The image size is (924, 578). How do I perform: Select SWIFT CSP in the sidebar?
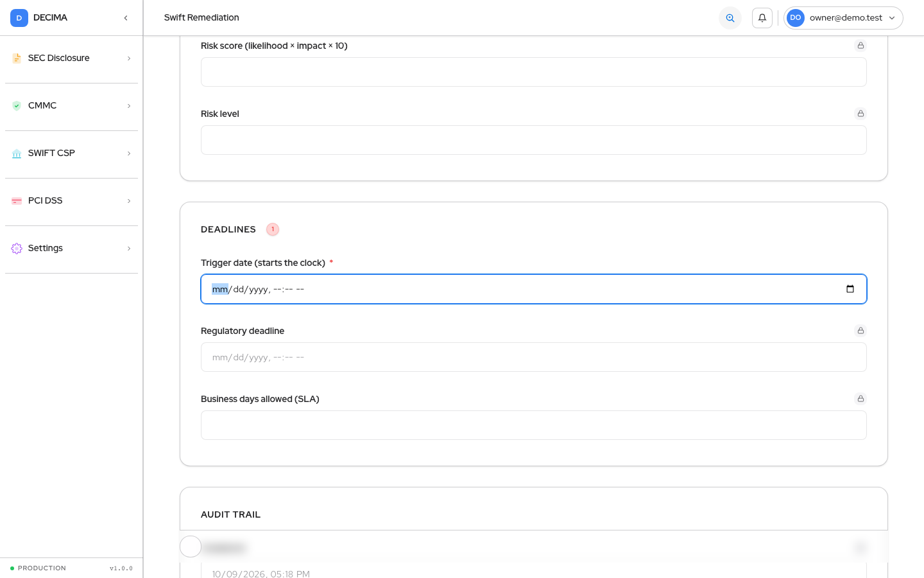[72, 153]
